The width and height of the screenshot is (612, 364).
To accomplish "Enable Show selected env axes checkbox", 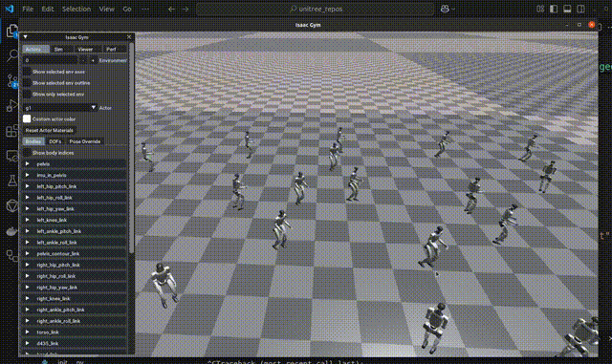I will pyautogui.click(x=27, y=72).
